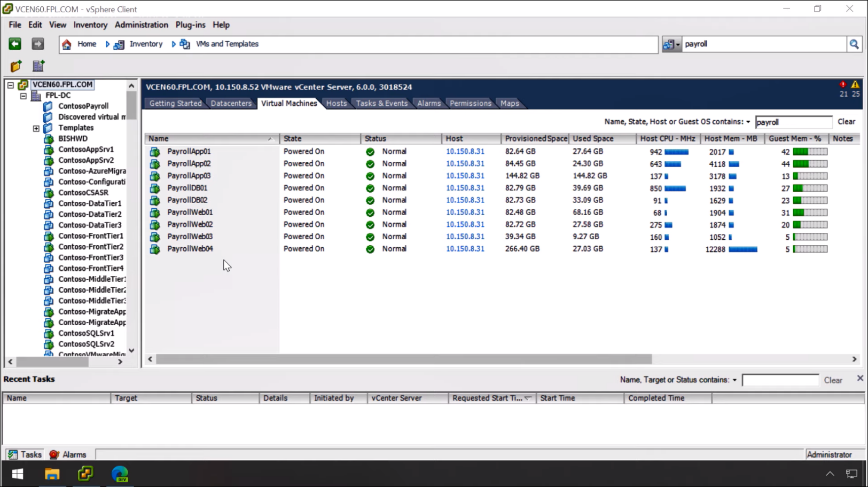Open host 10.150.8.31 link for PayrollApp01
This screenshot has height=487, width=868.
point(465,152)
